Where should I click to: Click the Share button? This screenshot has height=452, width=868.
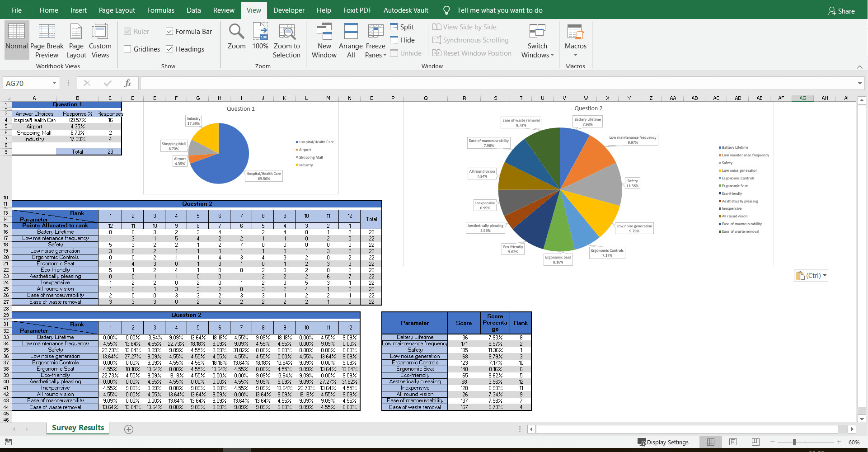click(x=841, y=11)
